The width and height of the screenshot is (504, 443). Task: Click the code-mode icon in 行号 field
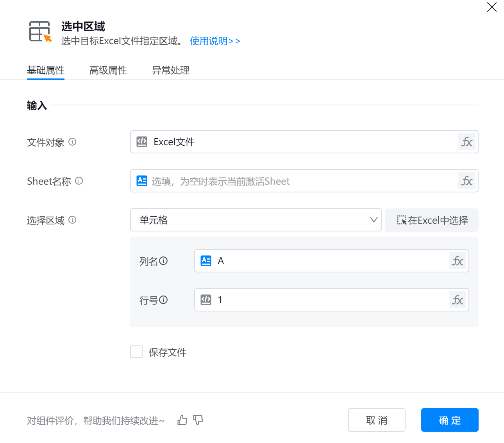pos(206,300)
